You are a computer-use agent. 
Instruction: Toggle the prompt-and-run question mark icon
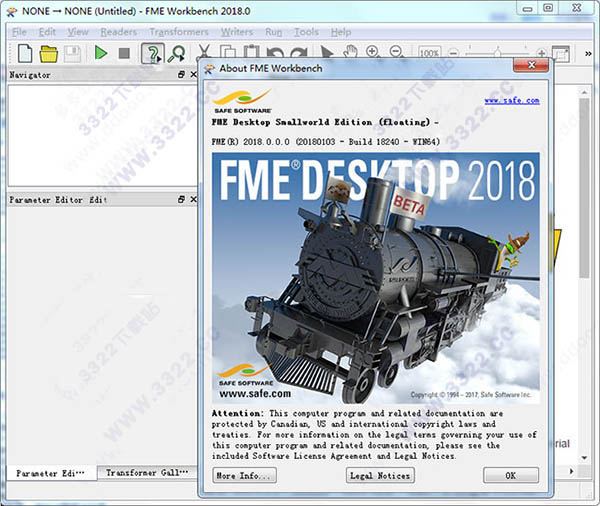coord(153,54)
